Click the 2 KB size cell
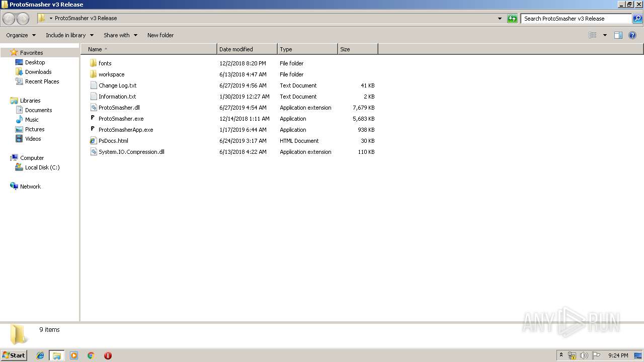Screen dimensions: 644x362 click(369, 97)
